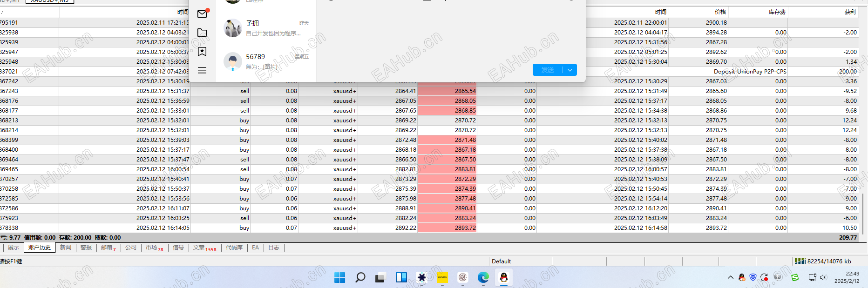Open the 市场 tab
The width and height of the screenshot is (868, 288).
point(154,248)
